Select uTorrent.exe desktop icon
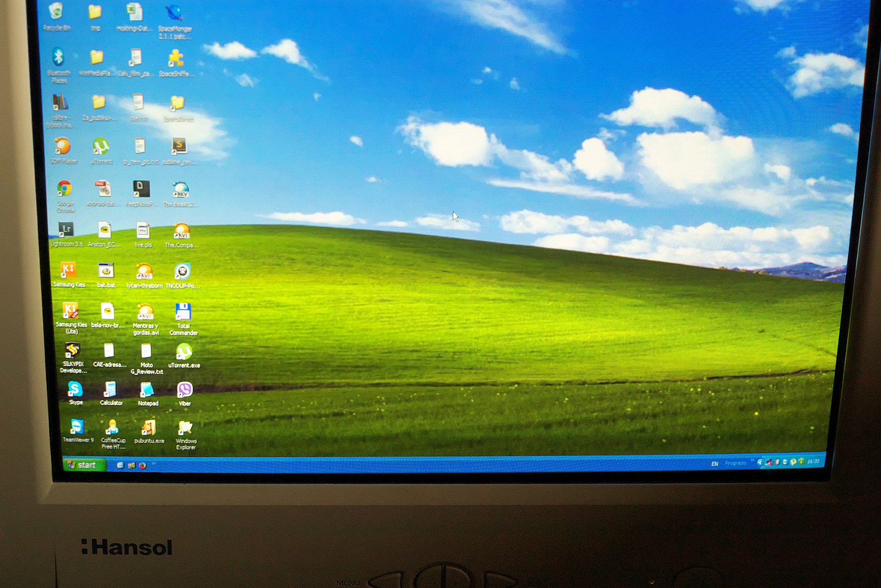This screenshot has height=588, width=881. point(184,356)
